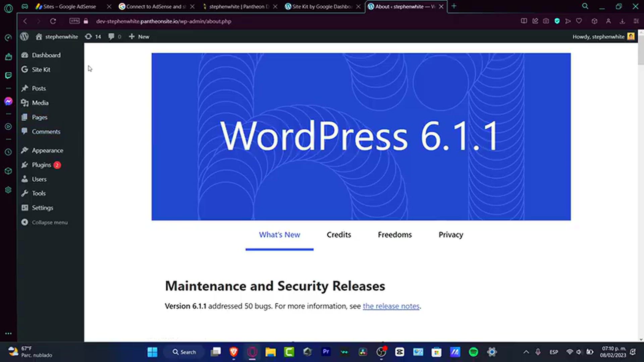Open Tools in the sidebar
Viewport: 644px width, 362px height.
click(39, 193)
